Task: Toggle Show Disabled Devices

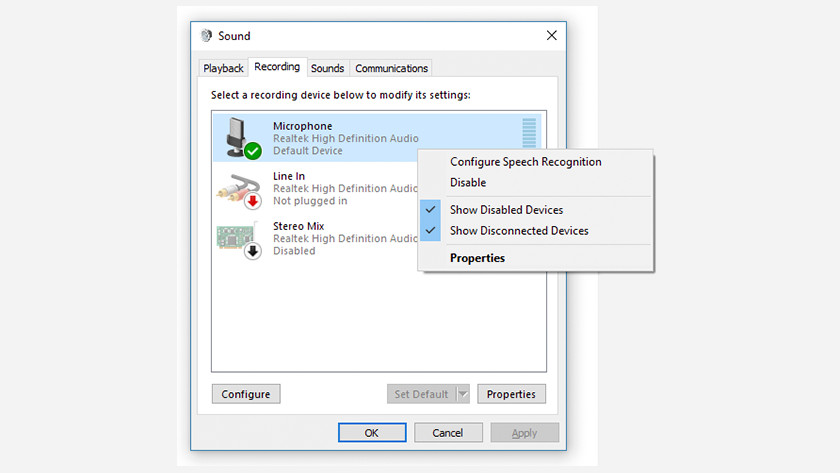Action: click(506, 210)
